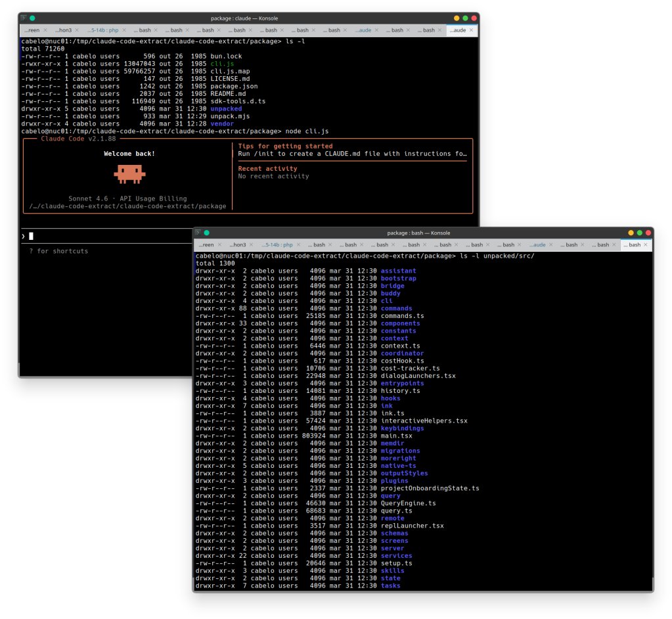
Task: Switch to the blue 'aude' tab in the bash window
Action: click(538, 244)
